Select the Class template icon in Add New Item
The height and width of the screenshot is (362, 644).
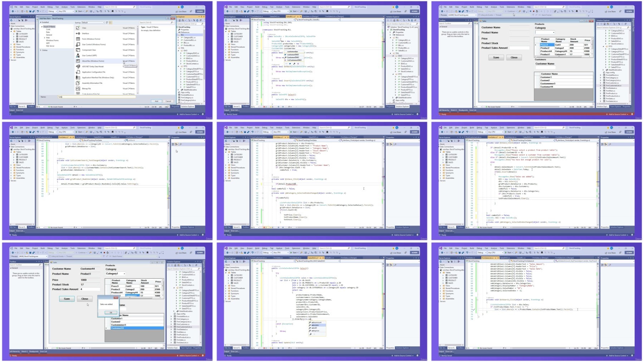78,28
